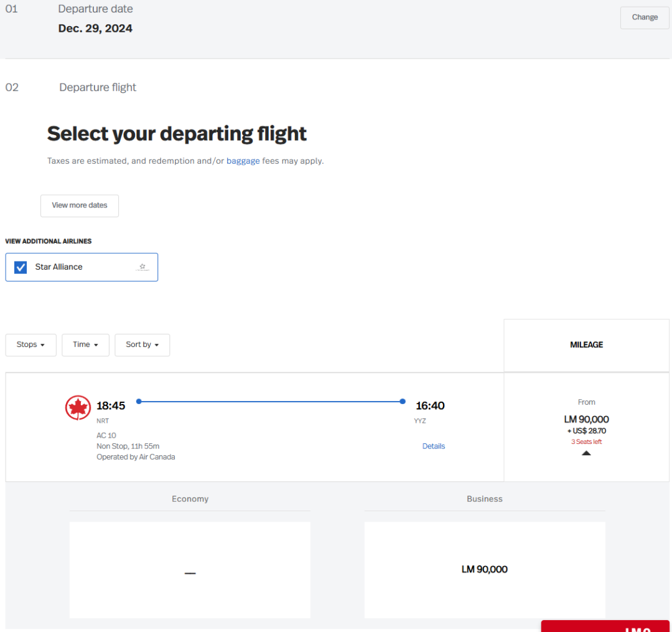Select the Economy fare column header
672x632 pixels.
tap(190, 499)
